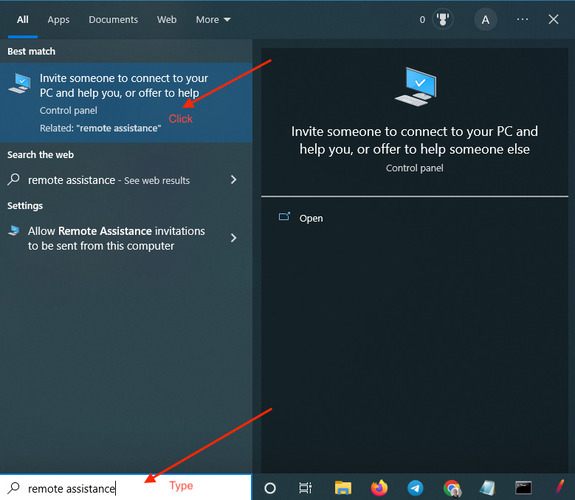Switch to the All search tab
575x500 pixels.
click(x=22, y=20)
